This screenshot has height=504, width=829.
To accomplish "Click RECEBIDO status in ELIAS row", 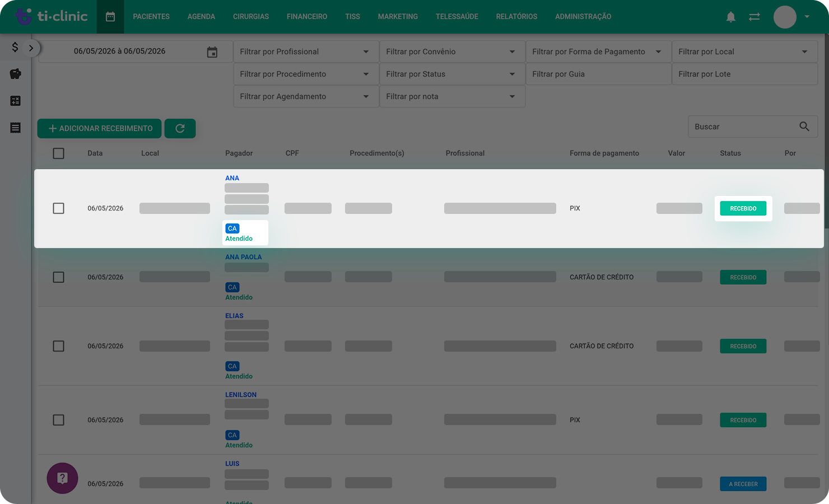I will tap(743, 346).
